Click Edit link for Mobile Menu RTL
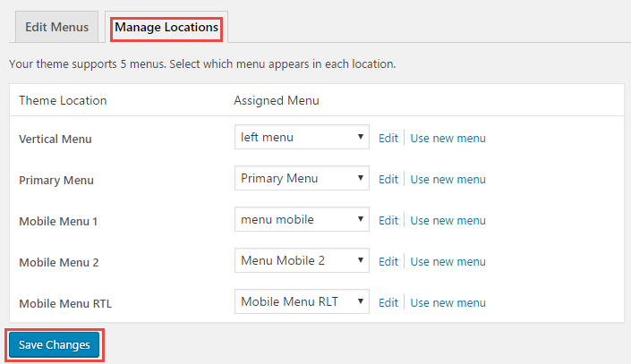The width and height of the screenshot is (631, 364). pyautogui.click(x=388, y=302)
